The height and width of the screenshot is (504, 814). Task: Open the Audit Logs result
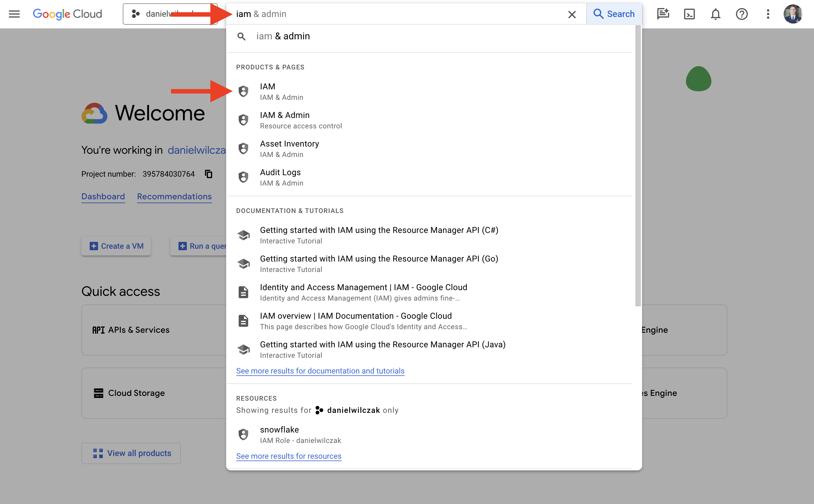point(429,177)
